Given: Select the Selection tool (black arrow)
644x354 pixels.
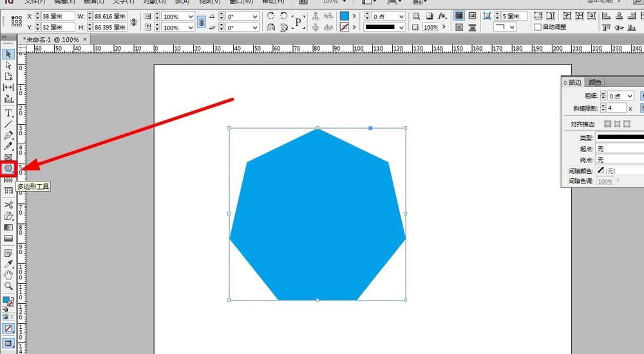Looking at the screenshot, I should 8,54.
